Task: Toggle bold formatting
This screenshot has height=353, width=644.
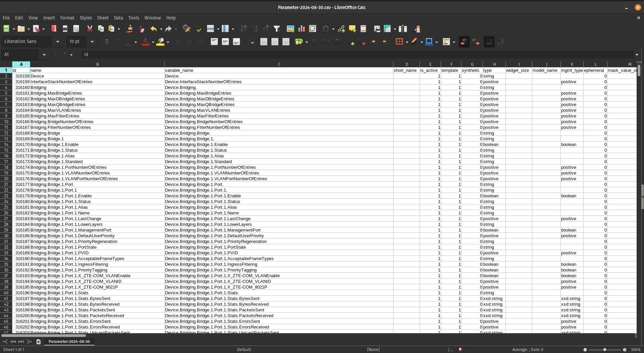Action: click(x=107, y=42)
